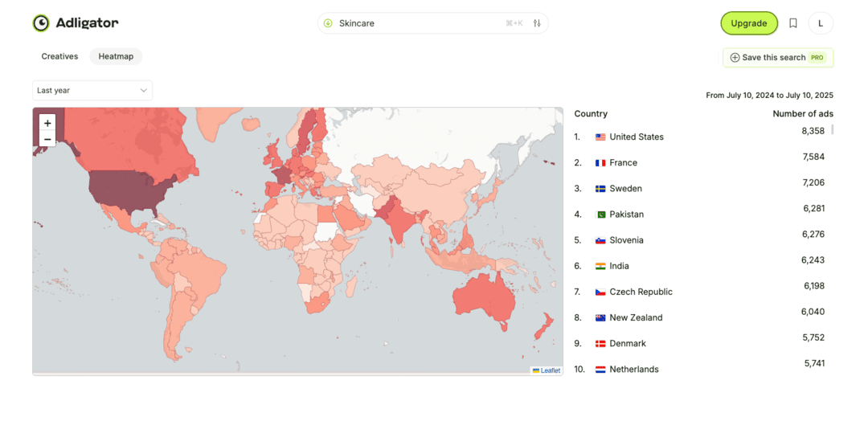
Task: Click the Adligator logo icon
Action: pos(41,22)
